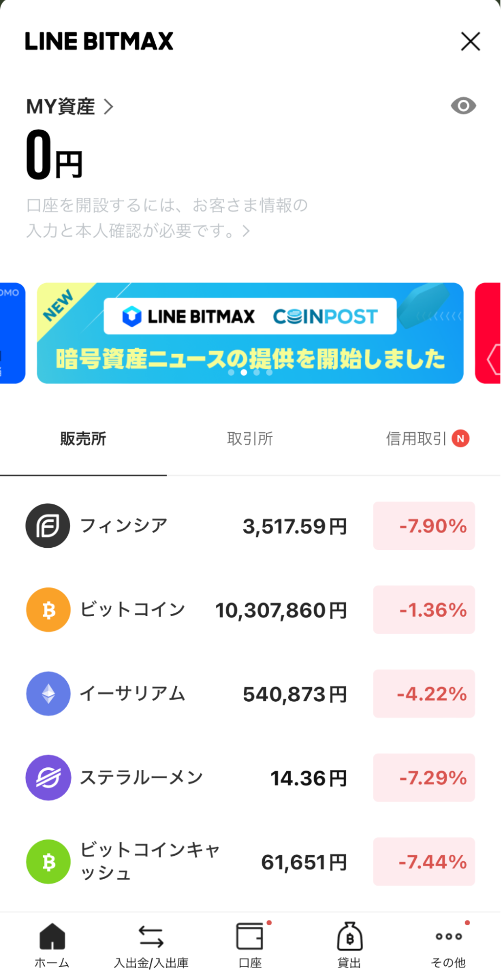This screenshot has height=980, width=501.
Task: Tap the green Bitcoin Cash icon
Action: click(48, 862)
